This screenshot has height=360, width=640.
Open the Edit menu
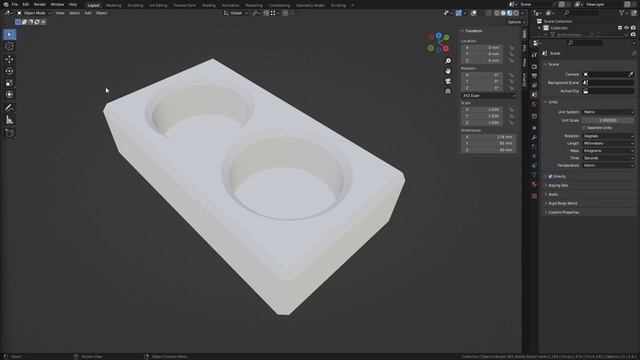pos(26,4)
